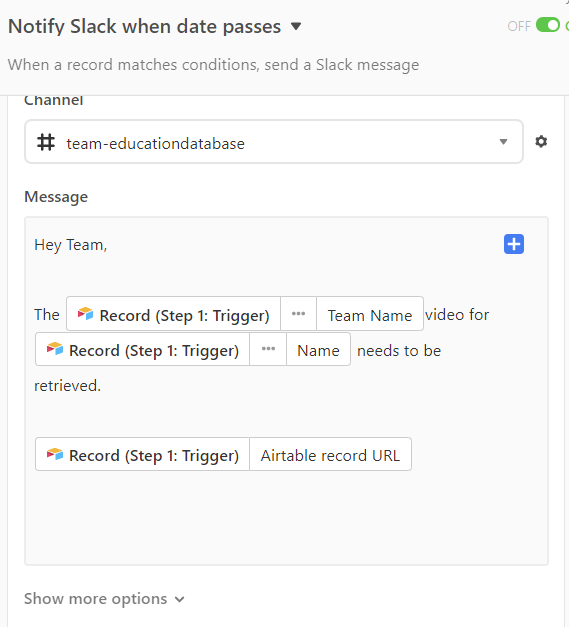Edit the automation description text
This screenshot has height=627, width=569.
click(213, 64)
